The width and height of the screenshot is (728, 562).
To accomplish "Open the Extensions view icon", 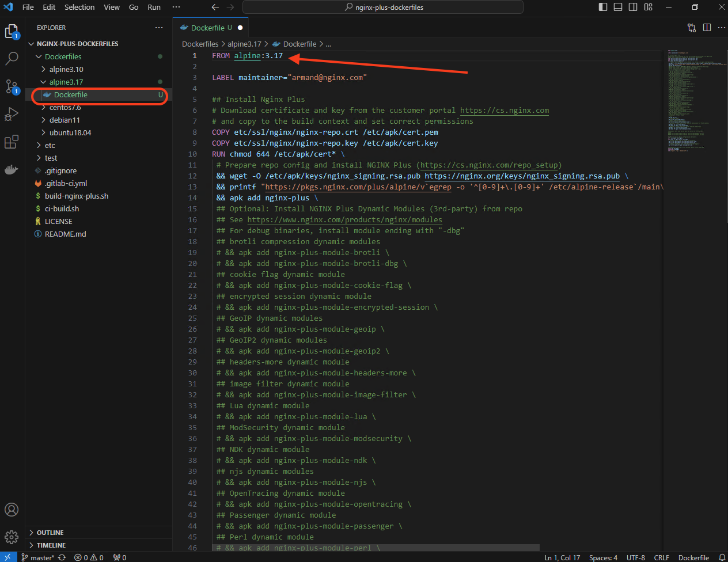I will click(12, 142).
